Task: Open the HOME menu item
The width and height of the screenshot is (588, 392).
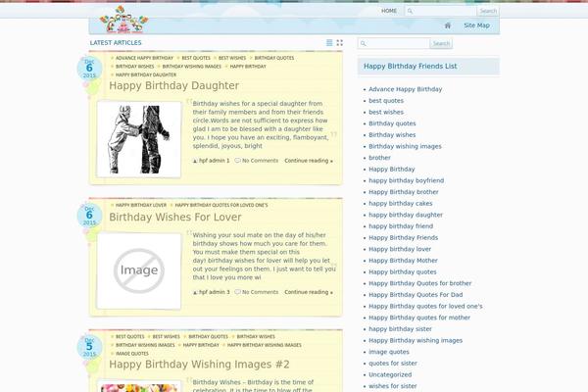Action: 389,11
